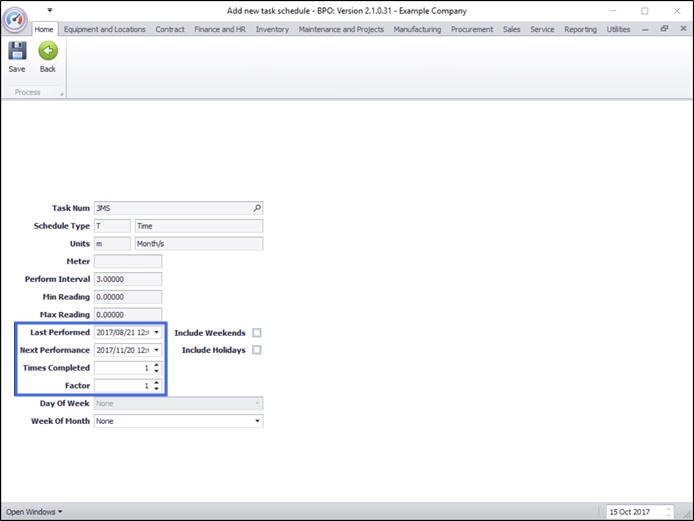Open the Last Performed date dropdown
694x521 pixels.
pyautogui.click(x=156, y=332)
